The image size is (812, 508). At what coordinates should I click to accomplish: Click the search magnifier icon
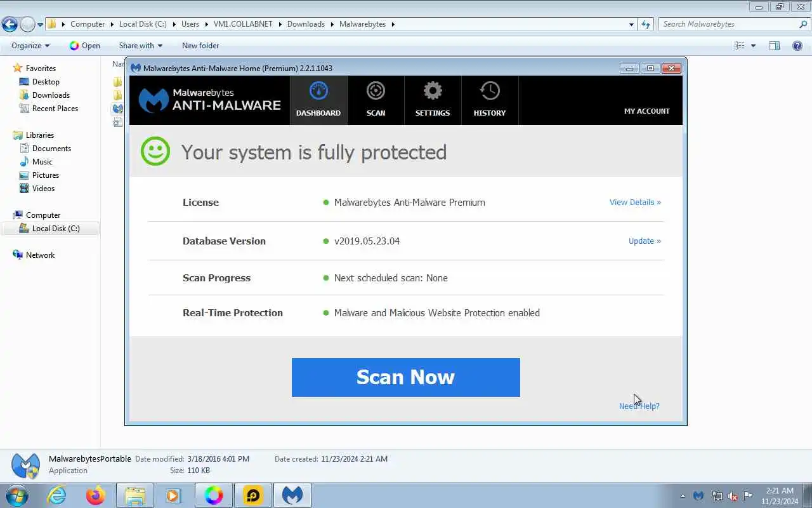(803, 24)
